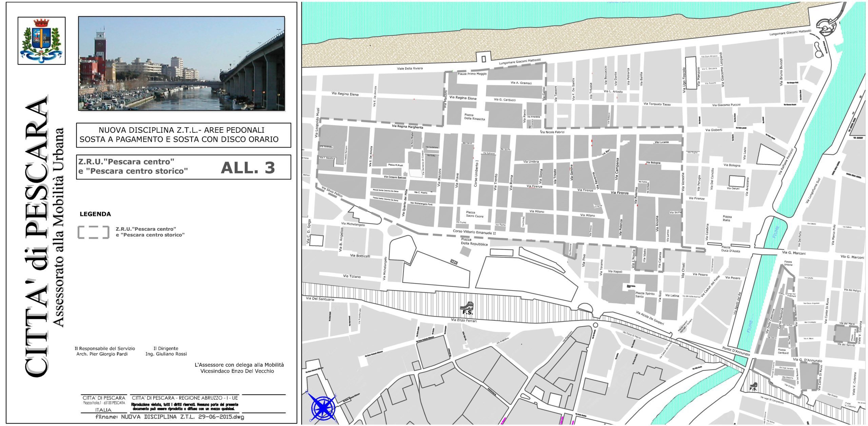Click the small pier rectangle on the beach
This screenshot has width=868, height=426.
tap(484, 59)
